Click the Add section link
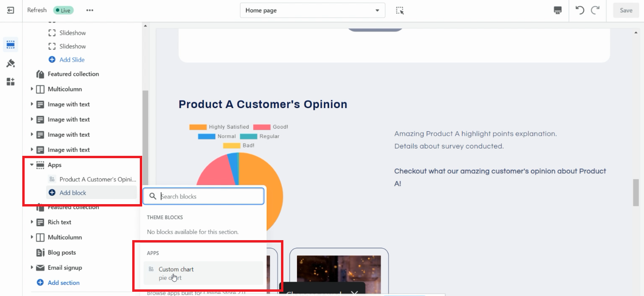Viewport: 644px width, 296px height. (x=63, y=283)
